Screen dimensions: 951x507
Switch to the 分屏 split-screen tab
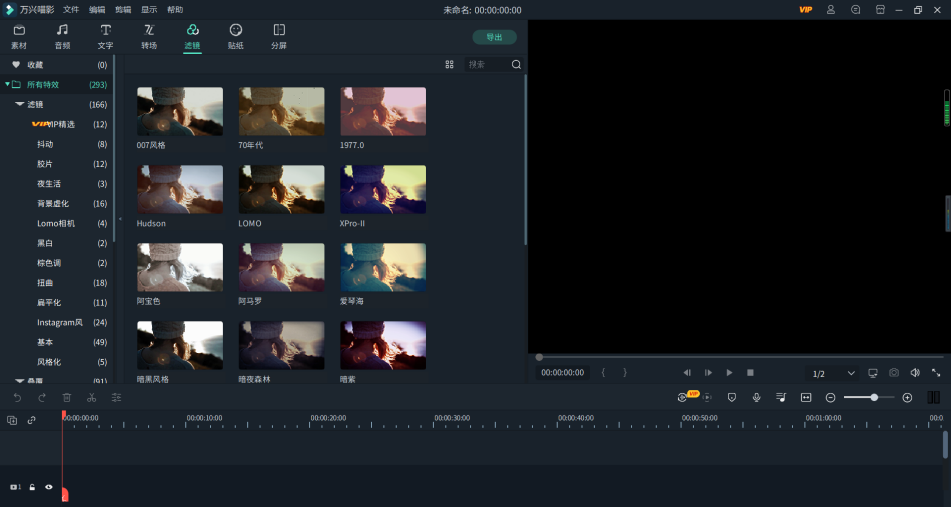(279, 36)
